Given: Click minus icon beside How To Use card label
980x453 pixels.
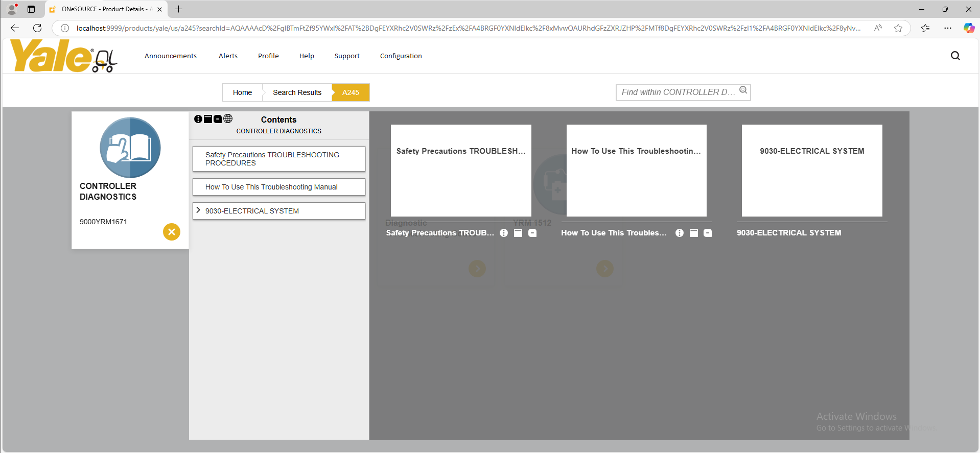Looking at the screenshot, I should pos(708,233).
